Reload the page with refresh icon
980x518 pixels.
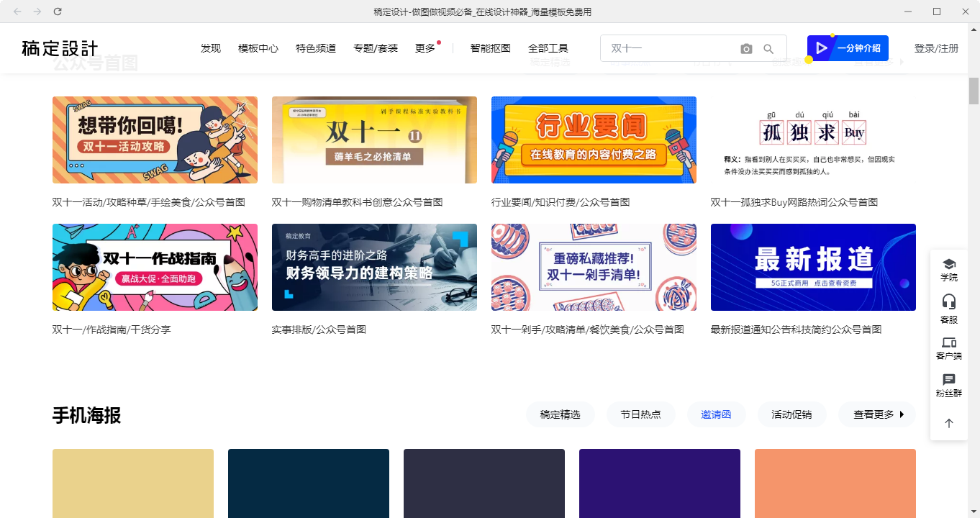coord(58,12)
